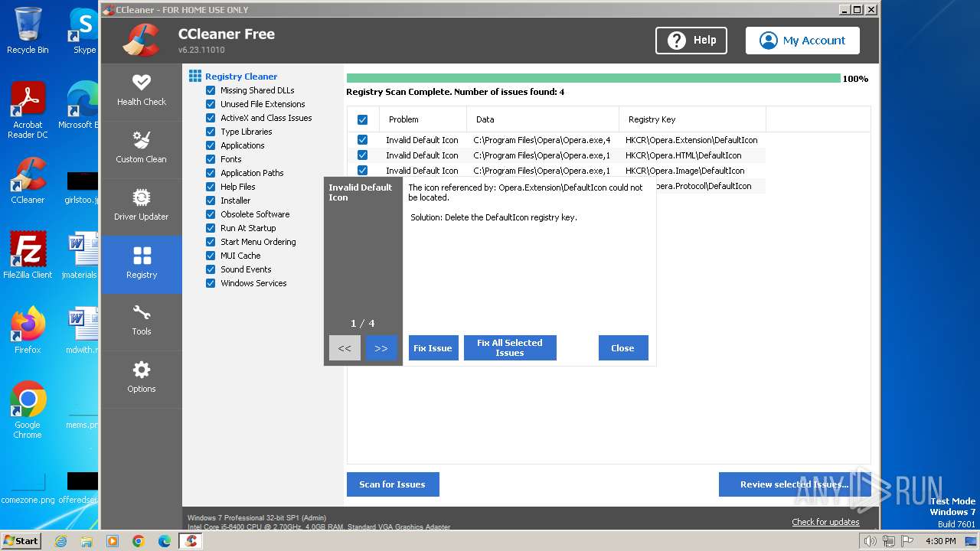Click Fix All Selected Issues

[x=510, y=348]
